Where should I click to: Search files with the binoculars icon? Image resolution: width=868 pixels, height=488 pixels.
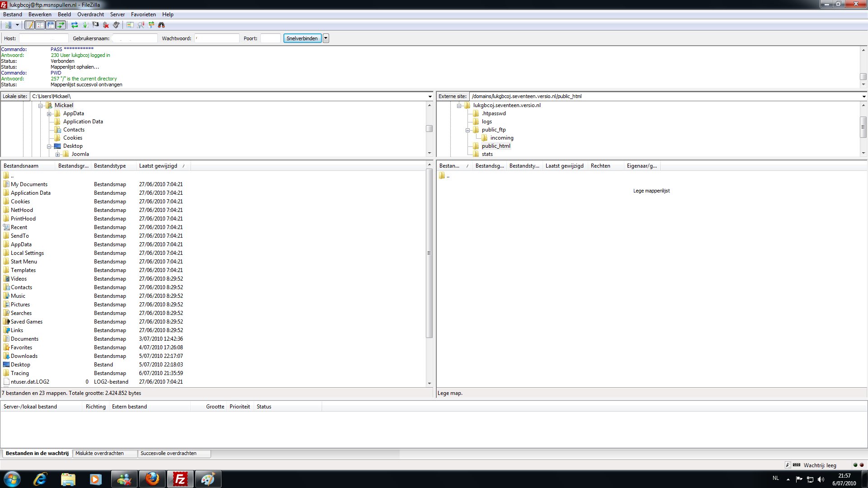tap(161, 25)
